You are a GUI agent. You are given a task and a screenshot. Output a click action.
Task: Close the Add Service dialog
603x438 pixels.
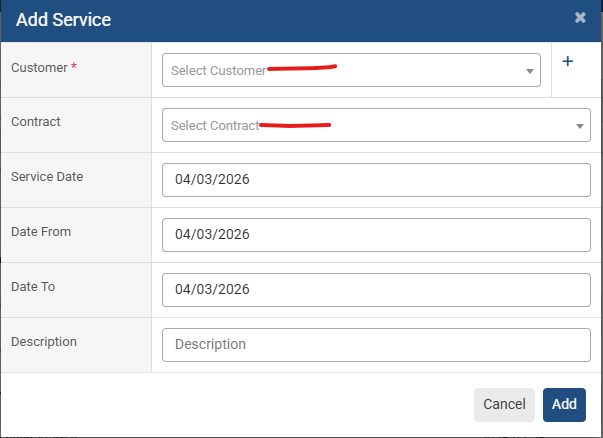580,17
